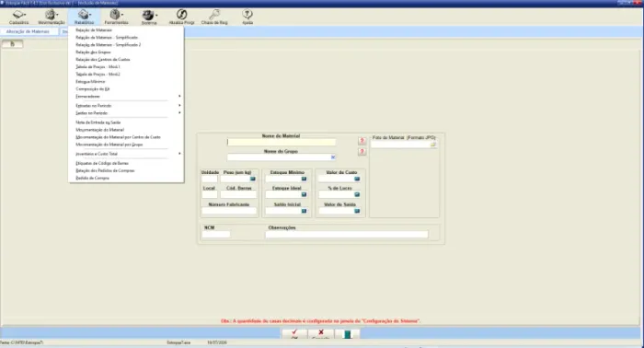Click the Observações input field
Image resolution: width=644 pixels, height=348 pixels.
347,234
